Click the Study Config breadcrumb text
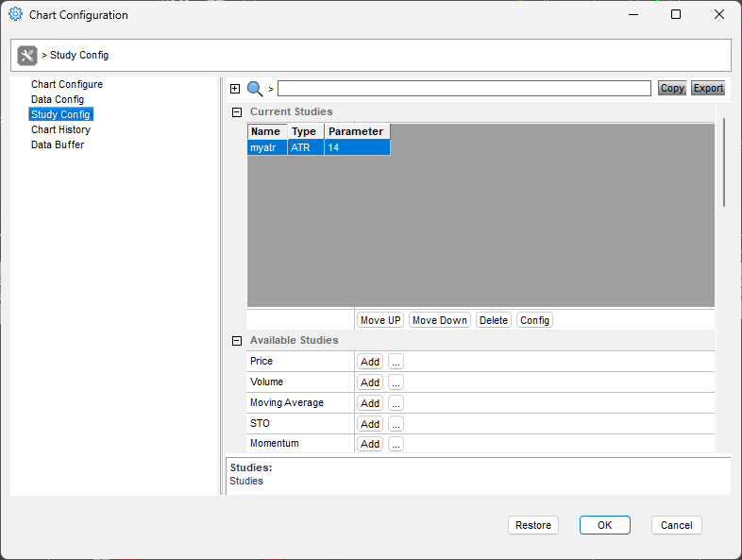Image resolution: width=742 pixels, height=560 pixels. [x=79, y=56]
